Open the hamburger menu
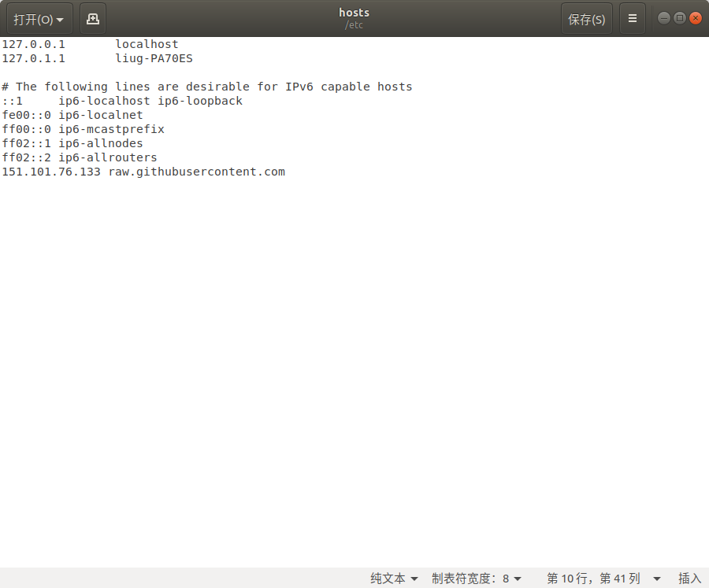Image resolution: width=709 pixels, height=588 pixels. pyautogui.click(x=632, y=19)
